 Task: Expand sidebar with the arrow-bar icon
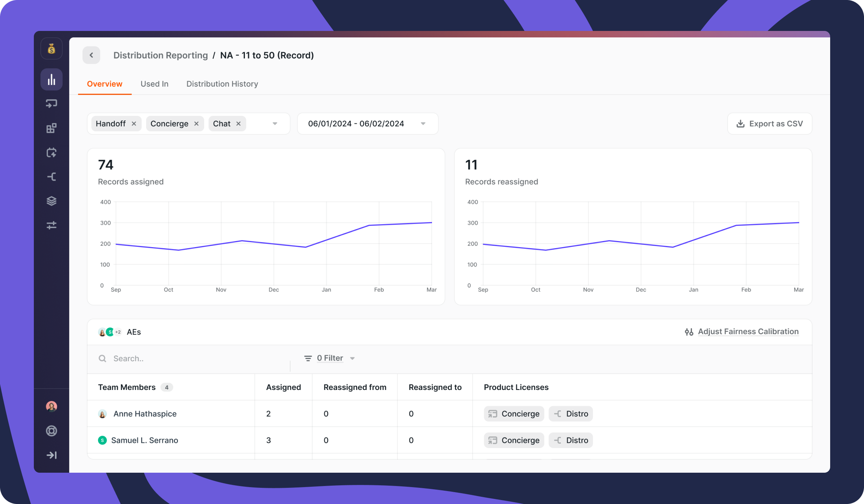(51, 455)
